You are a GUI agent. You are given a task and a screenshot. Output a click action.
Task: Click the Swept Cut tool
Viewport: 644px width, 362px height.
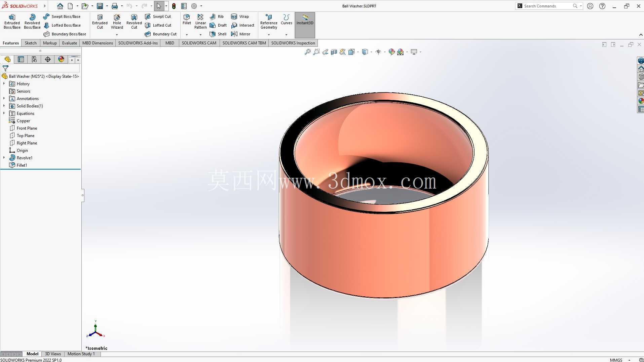tap(158, 17)
